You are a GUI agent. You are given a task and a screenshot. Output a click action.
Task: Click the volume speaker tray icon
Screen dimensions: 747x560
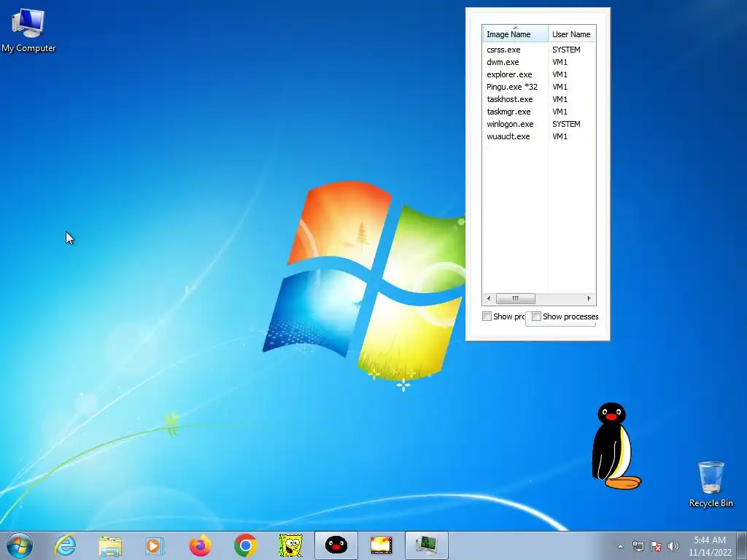[x=673, y=546]
